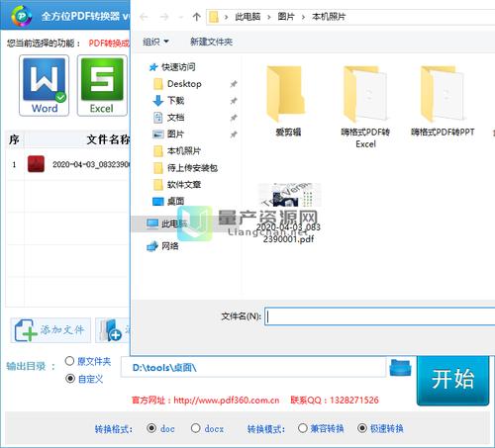Open recent locations dropdown arrow
The image size is (495, 448).
(x=180, y=17)
